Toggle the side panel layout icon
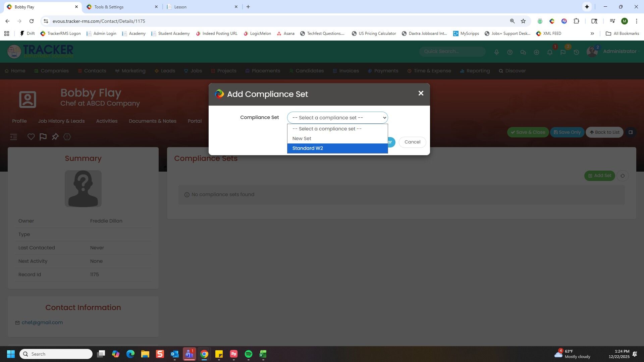Screen dimensions: 644x362 [x=630, y=132]
